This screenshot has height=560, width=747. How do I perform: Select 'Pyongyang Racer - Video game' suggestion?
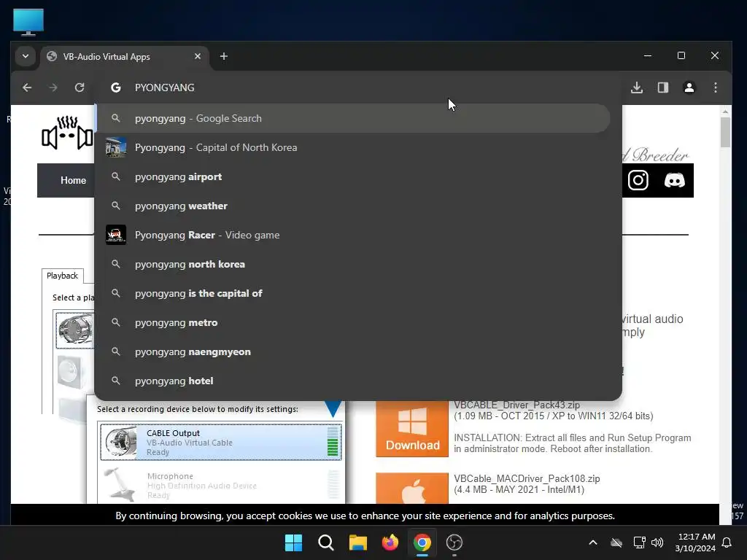[352, 236]
